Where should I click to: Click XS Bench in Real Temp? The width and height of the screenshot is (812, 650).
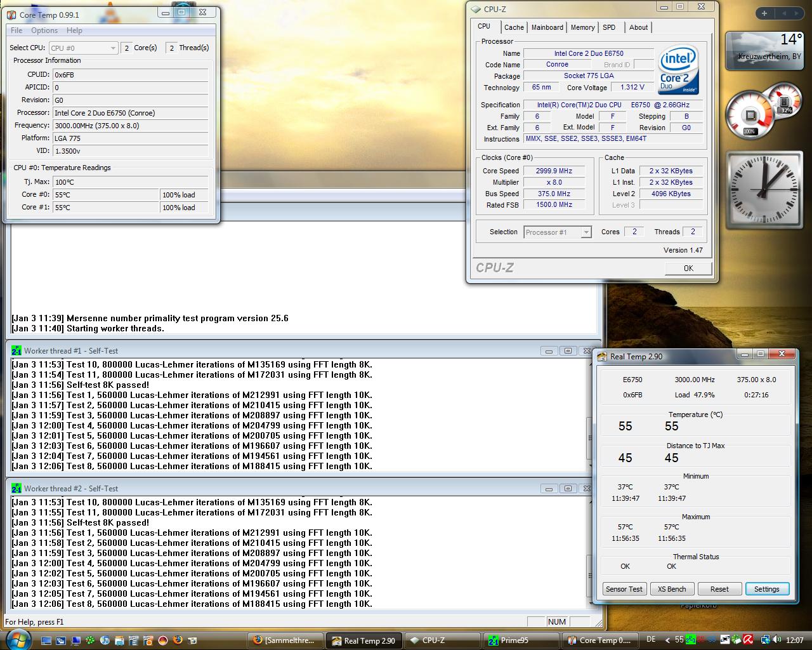672,589
